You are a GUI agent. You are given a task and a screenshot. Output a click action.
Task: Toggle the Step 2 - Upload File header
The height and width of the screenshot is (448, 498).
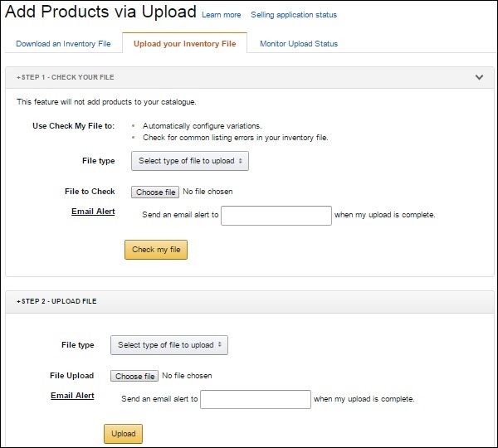pos(56,301)
